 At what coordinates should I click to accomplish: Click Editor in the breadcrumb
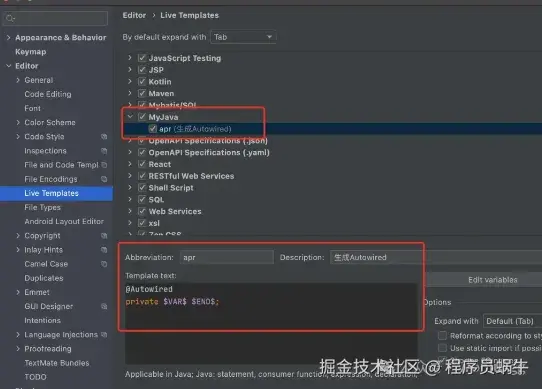(134, 15)
